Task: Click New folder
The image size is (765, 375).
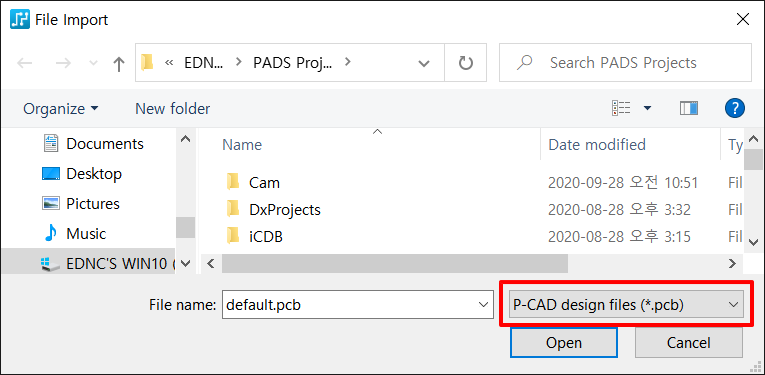Action: [x=173, y=108]
